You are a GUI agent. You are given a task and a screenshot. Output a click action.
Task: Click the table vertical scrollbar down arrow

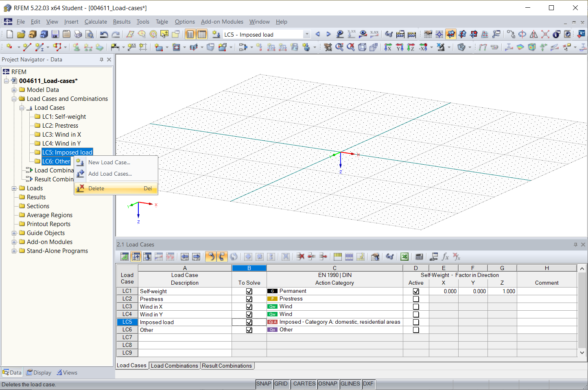pos(582,353)
